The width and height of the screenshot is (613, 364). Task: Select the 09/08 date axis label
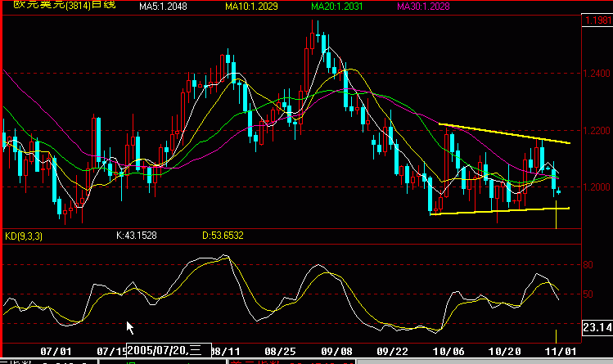[x=336, y=351]
